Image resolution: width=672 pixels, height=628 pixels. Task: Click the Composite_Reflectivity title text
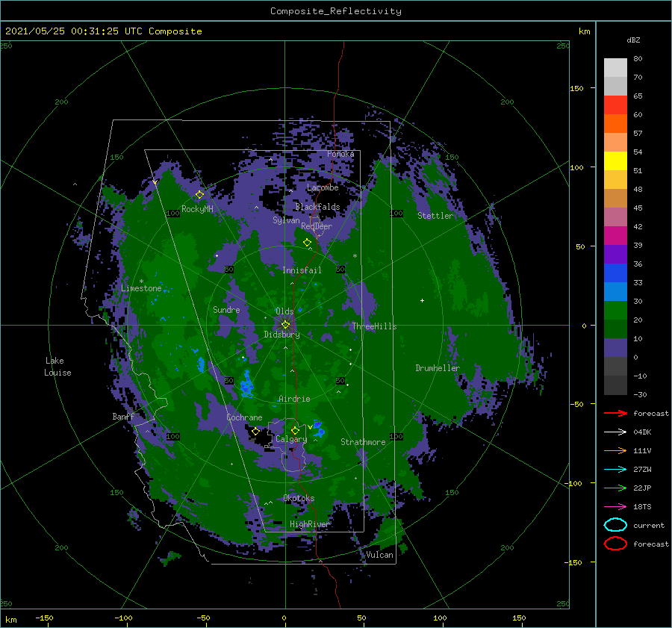(336, 11)
